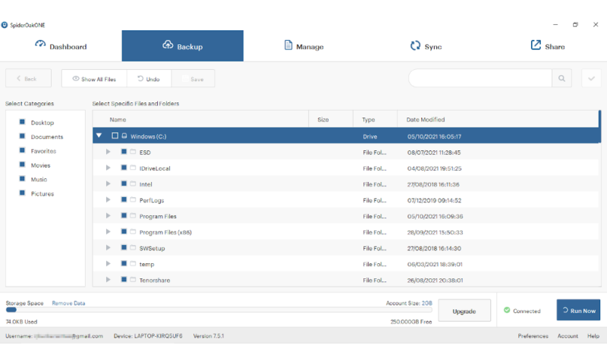
Task: Select the Program Files (x86) row name
Action: click(x=165, y=233)
